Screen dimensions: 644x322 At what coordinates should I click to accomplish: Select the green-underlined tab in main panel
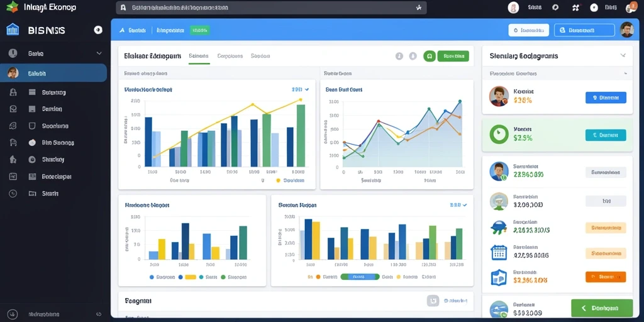(199, 56)
